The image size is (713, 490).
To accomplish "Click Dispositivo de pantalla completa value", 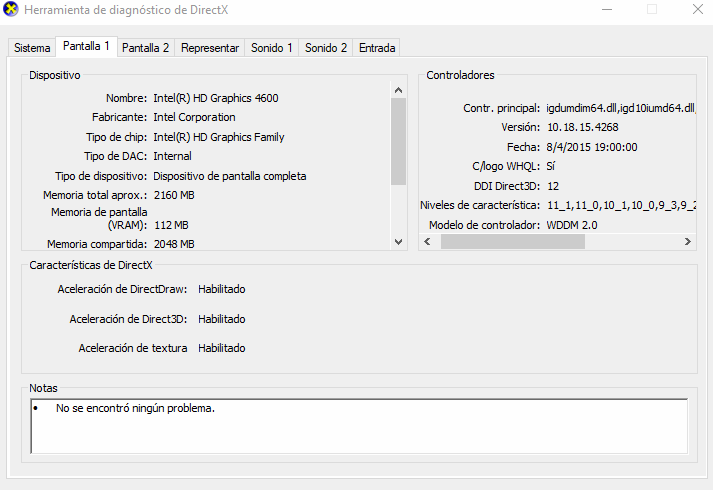I will point(230,176).
